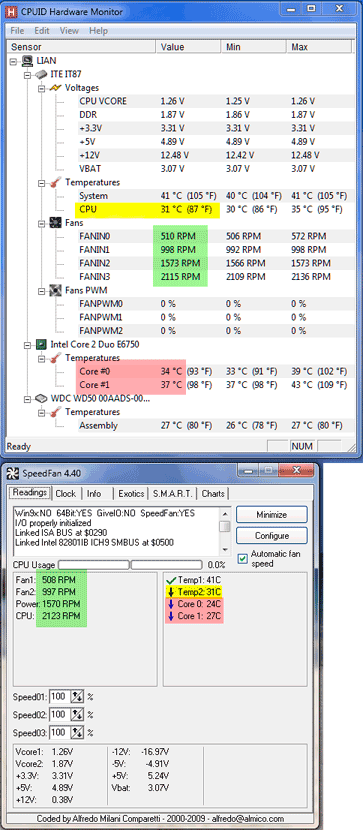The height and width of the screenshot is (830, 363).
Task: Click the blue arrow icon next to Core 0
Action: [x=170, y=604]
